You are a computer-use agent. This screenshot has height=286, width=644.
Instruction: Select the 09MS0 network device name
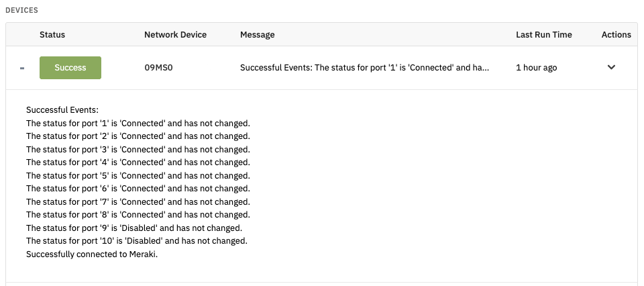pos(158,68)
